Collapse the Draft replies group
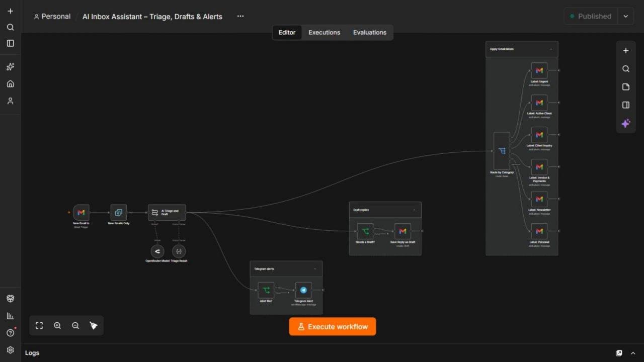Image resolution: width=644 pixels, height=362 pixels. [x=414, y=210]
